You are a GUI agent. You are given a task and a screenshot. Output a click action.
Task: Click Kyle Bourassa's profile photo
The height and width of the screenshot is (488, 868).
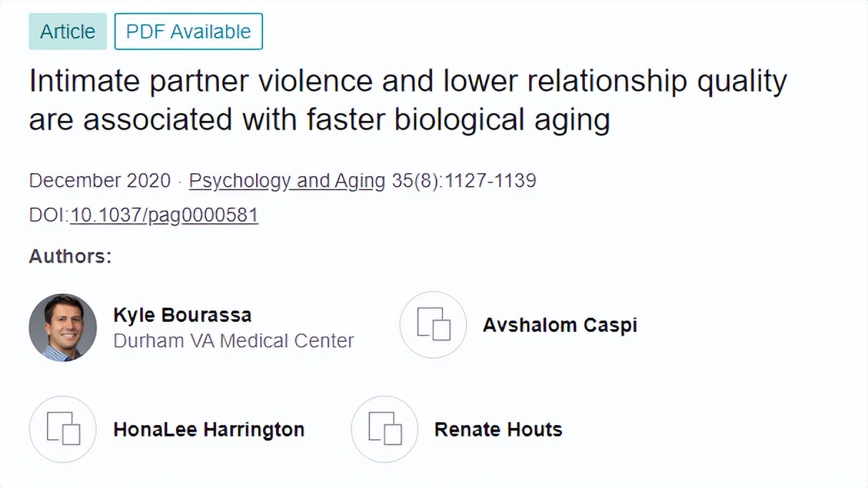click(63, 327)
